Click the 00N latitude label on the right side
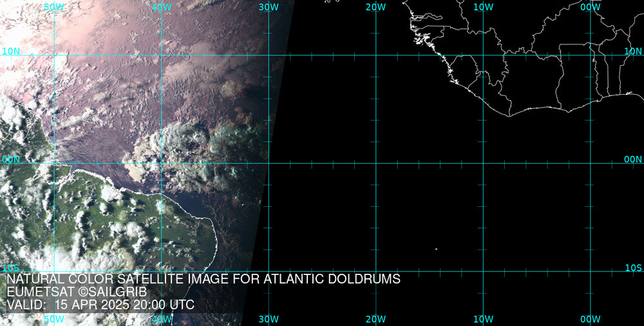 (633, 160)
